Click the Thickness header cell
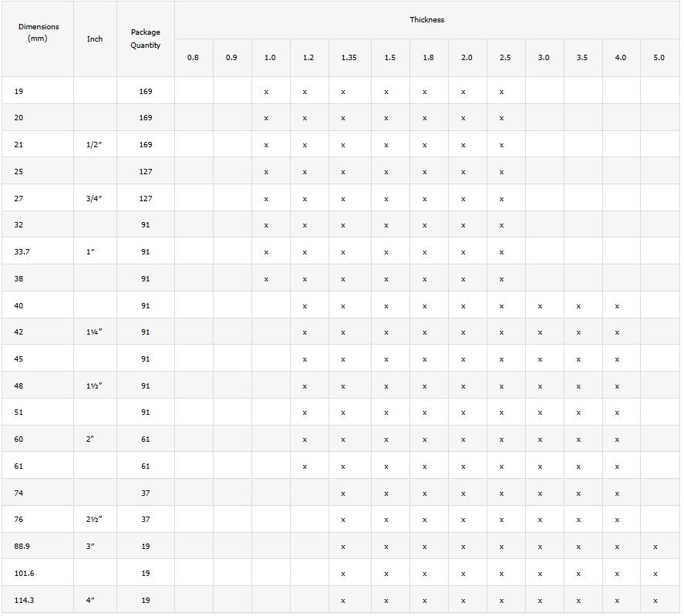 click(426, 20)
